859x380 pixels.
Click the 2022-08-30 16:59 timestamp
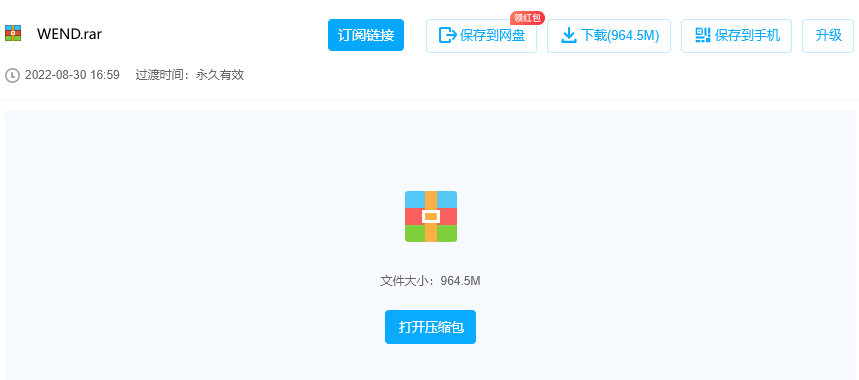tap(72, 76)
